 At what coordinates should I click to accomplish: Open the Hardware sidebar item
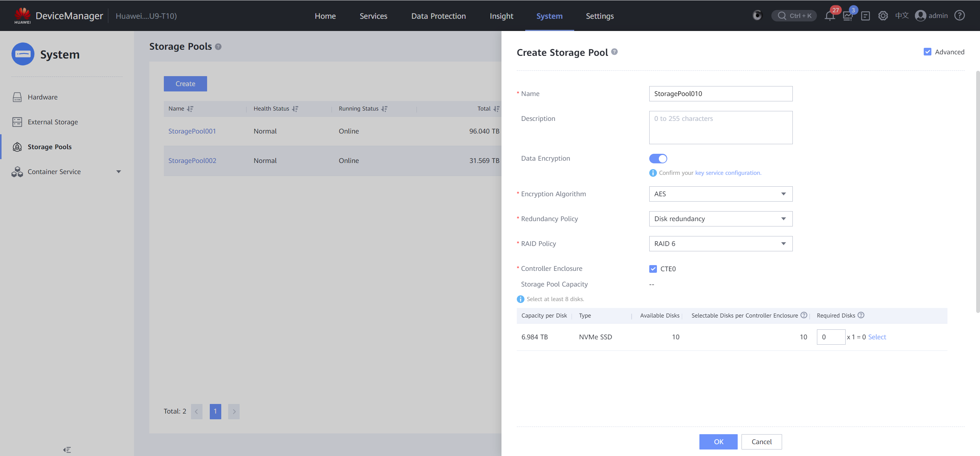click(x=42, y=97)
